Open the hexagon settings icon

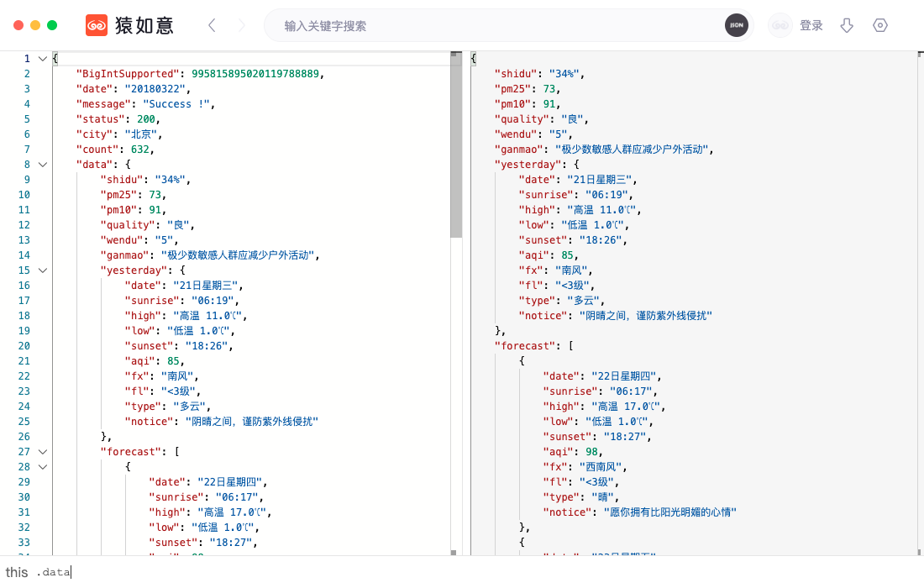coord(880,25)
